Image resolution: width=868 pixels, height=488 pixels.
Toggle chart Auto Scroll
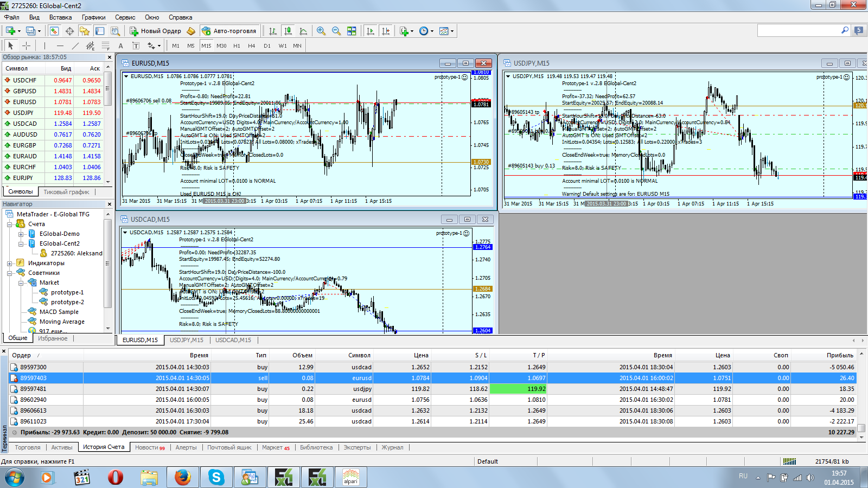371,31
